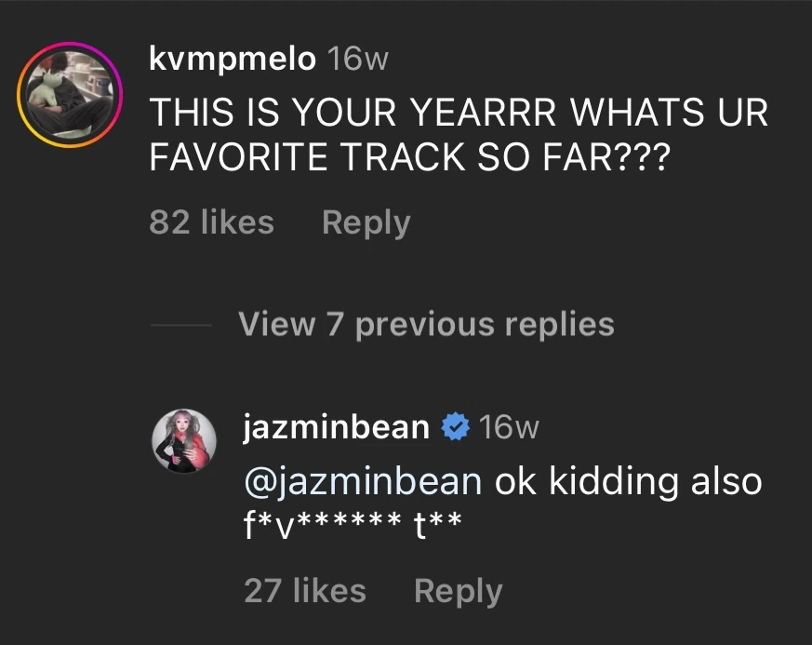Viewport: 812px width, 645px height.
Task: Open jazminbean's profile picture
Action: 184,437
